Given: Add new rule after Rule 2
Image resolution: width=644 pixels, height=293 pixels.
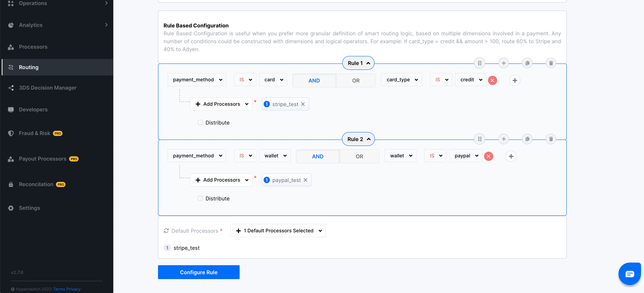Looking at the screenshot, I should tap(503, 139).
